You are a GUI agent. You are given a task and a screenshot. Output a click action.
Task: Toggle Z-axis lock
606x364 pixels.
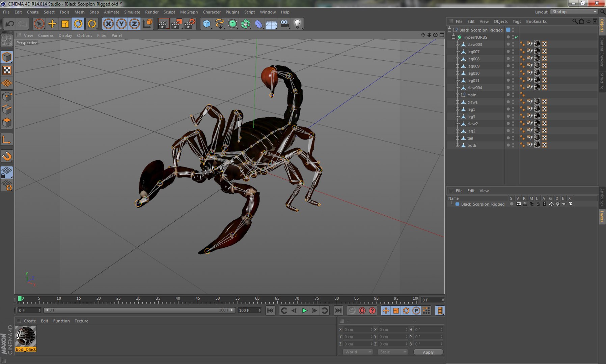pyautogui.click(x=134, y=24)
